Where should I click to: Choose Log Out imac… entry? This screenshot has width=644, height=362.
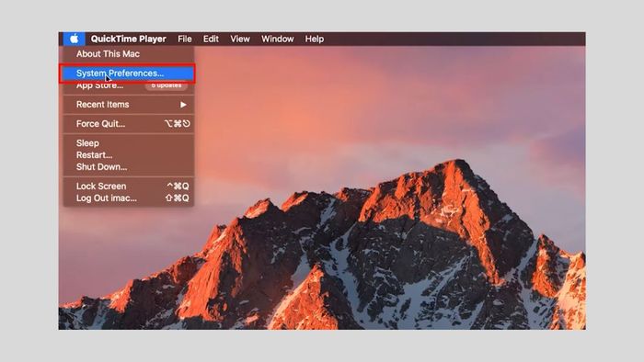click(x=129, y=198)
